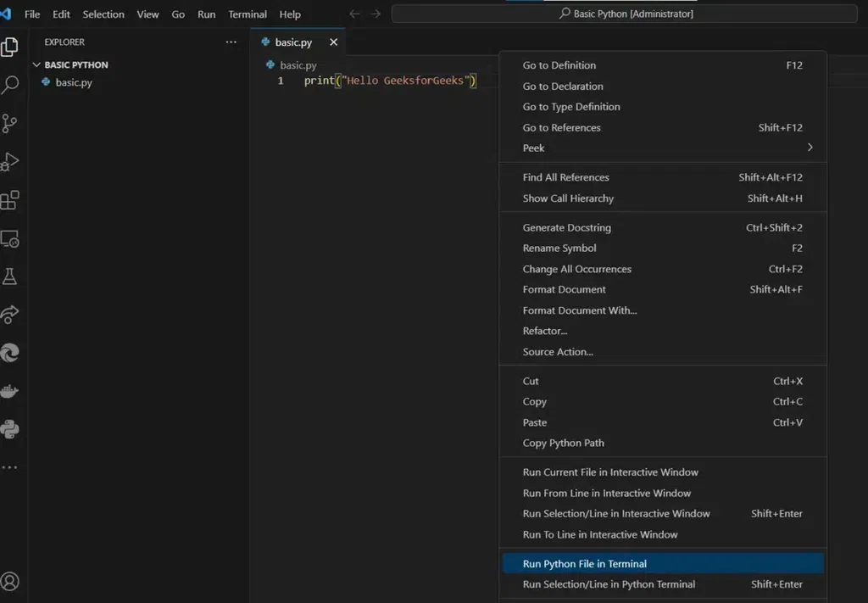Screen dimensions: 868x603
Task: Open the Explorer view in activity bar
Action: point(10,47)
